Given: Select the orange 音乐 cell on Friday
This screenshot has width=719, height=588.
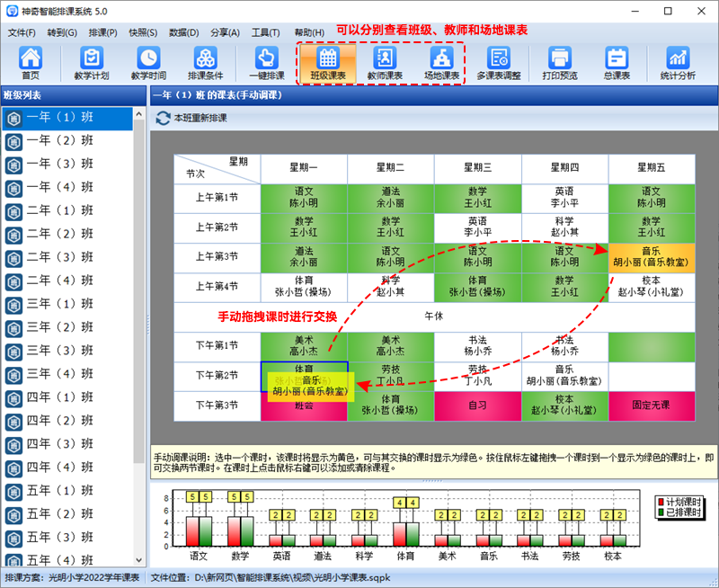Looking at the screenshot, I should click(651, 257).
